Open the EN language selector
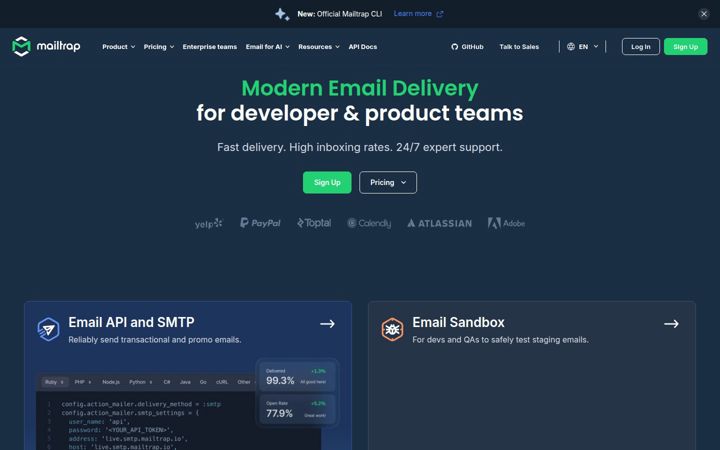 pyautogui.click(x=582, y=47)
